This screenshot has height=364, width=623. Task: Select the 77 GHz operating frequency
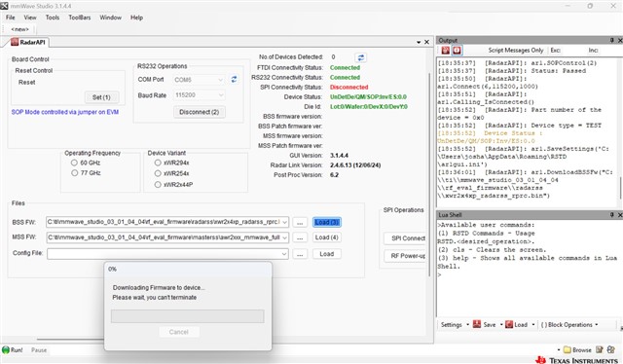tap(74, 173)
